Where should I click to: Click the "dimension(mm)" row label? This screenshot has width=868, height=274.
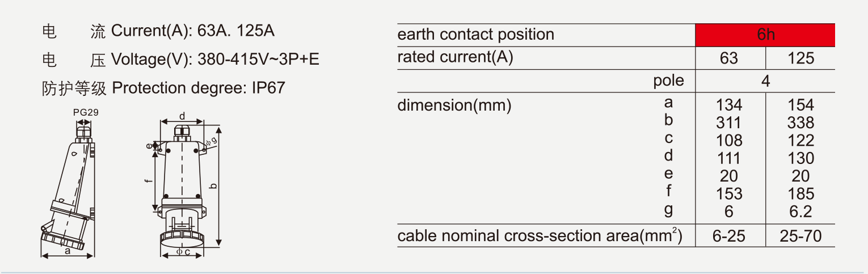coord(454,105)
